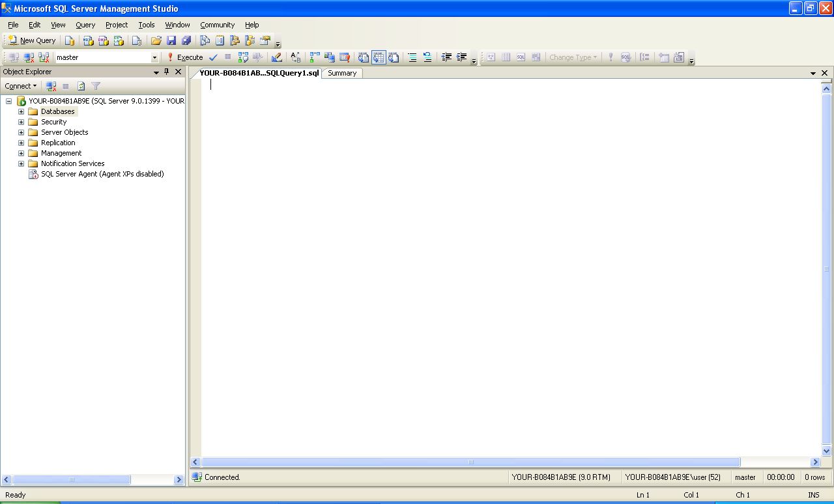
Task: Open the Community menu
Action: tap(217, 25)
